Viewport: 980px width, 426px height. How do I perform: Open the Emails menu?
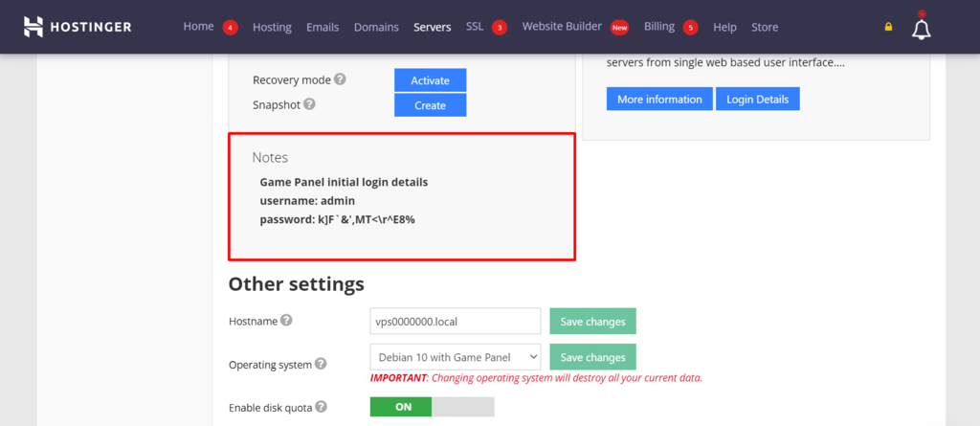coord(323,28)
